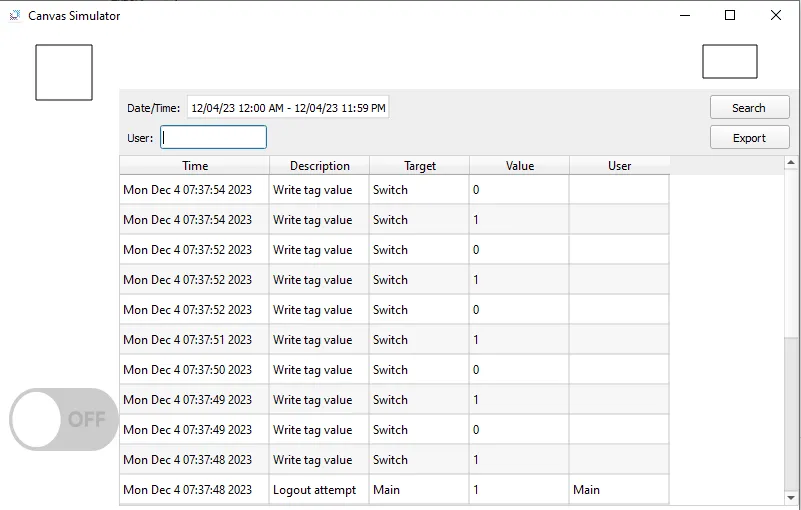This screenshot has width=801, height=510.
Task: Click the Canvas Simulator app icon
Action: click(15, 15)
